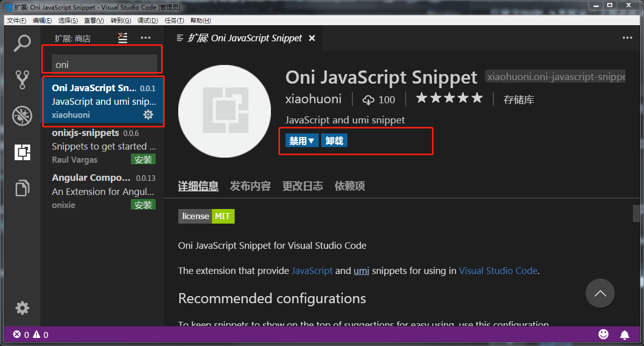Open the Debug view
The height and width of the screenshot is (346, 644).
pos(22,116)
